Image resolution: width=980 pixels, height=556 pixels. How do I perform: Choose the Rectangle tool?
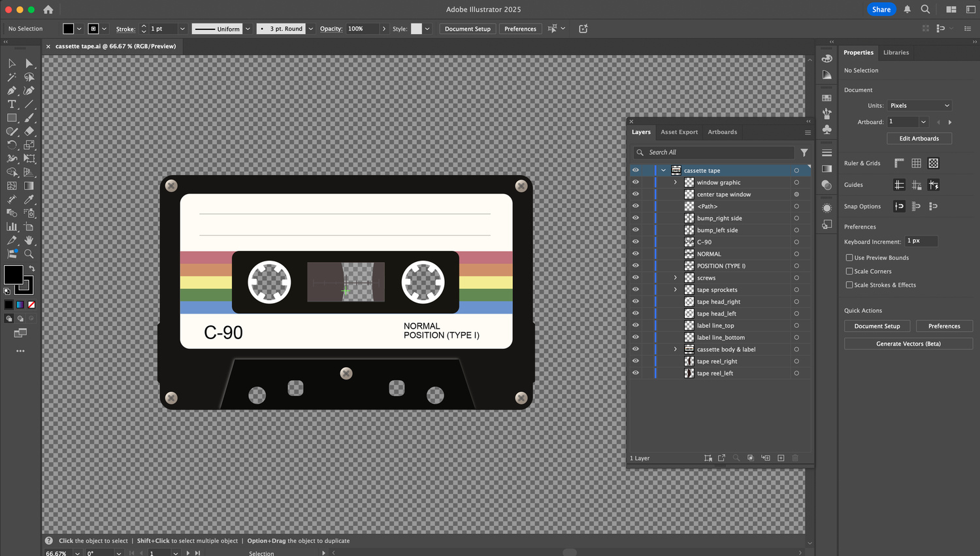pyautogui.click(x=12, y=118)
